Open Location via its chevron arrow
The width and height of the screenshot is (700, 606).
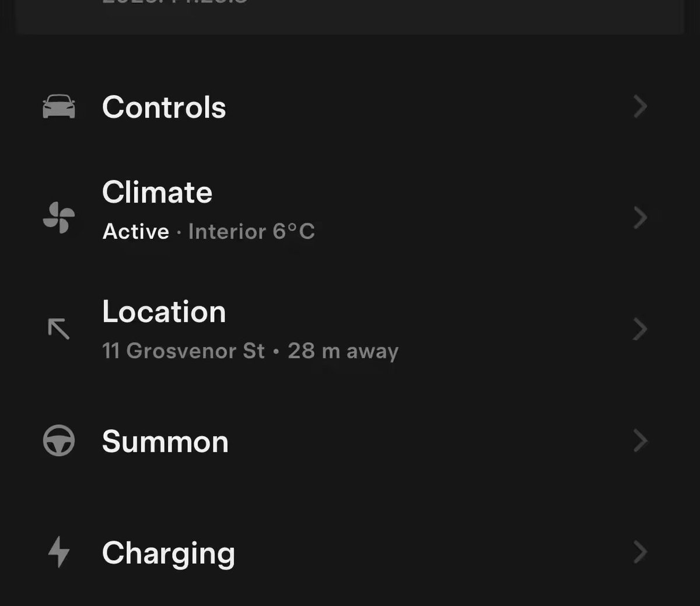640,329
